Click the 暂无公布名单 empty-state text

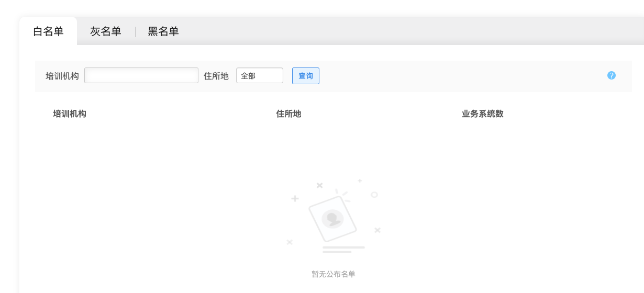pos(334,274)
